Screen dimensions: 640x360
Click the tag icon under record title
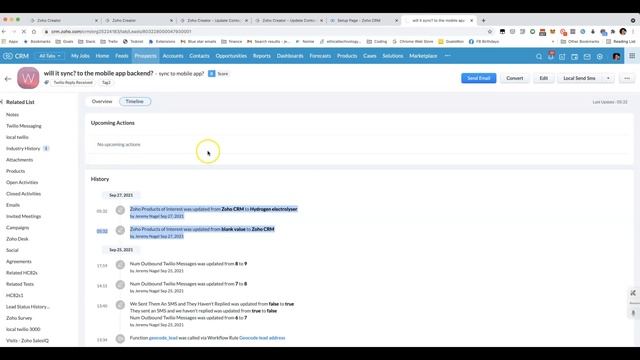[47, 82]
